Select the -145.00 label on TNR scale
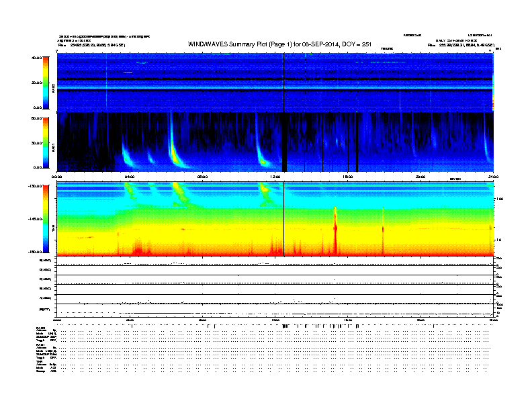 (x=36, y=219)
